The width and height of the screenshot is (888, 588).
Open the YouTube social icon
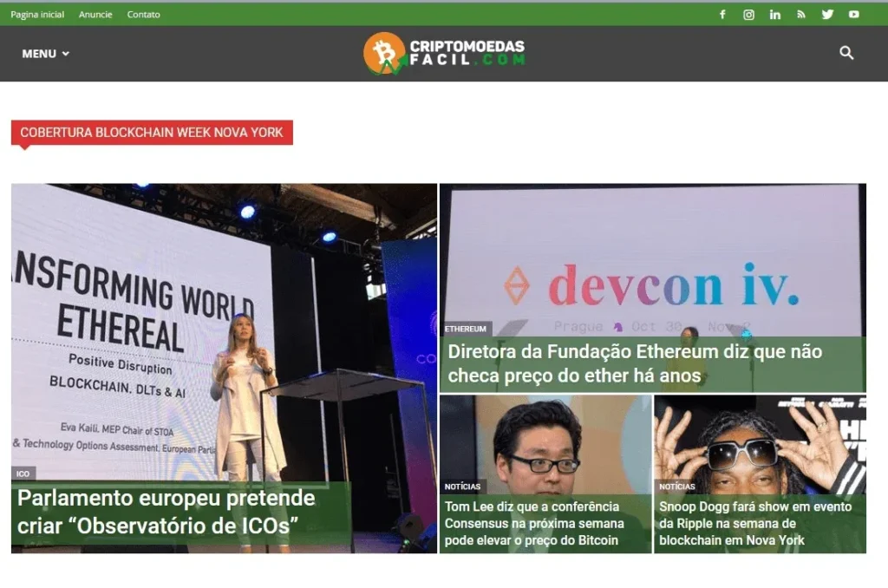pos(853,15)
